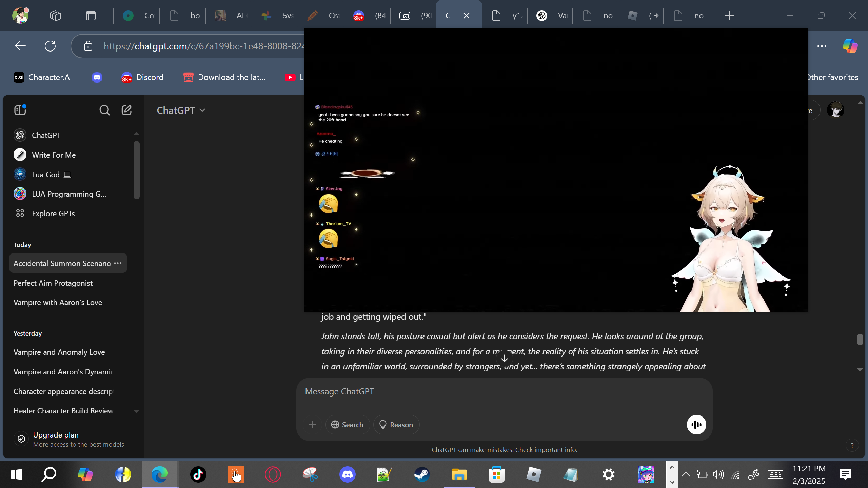Reload the page with the refresh icon
Image resolution: width=868 pixels, height=488 pixels.
pyautogui.click(x=50, y=46)
